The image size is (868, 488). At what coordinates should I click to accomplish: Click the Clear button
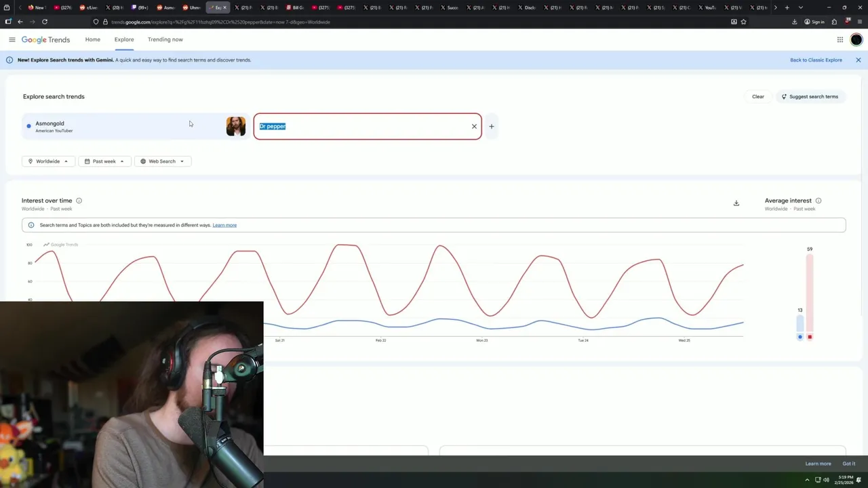(x=758, y=96)
